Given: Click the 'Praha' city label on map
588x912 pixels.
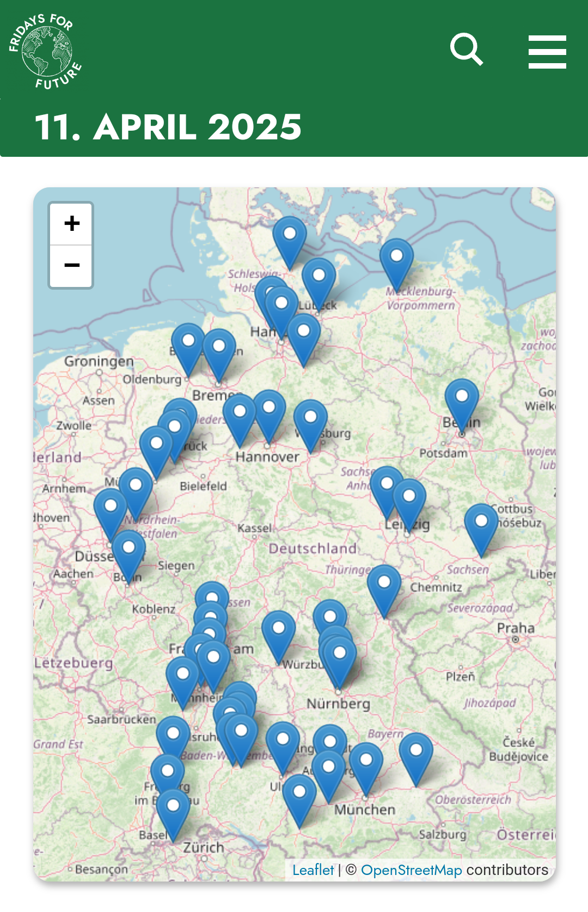Looking at the screenshot, I should (516, 628).
